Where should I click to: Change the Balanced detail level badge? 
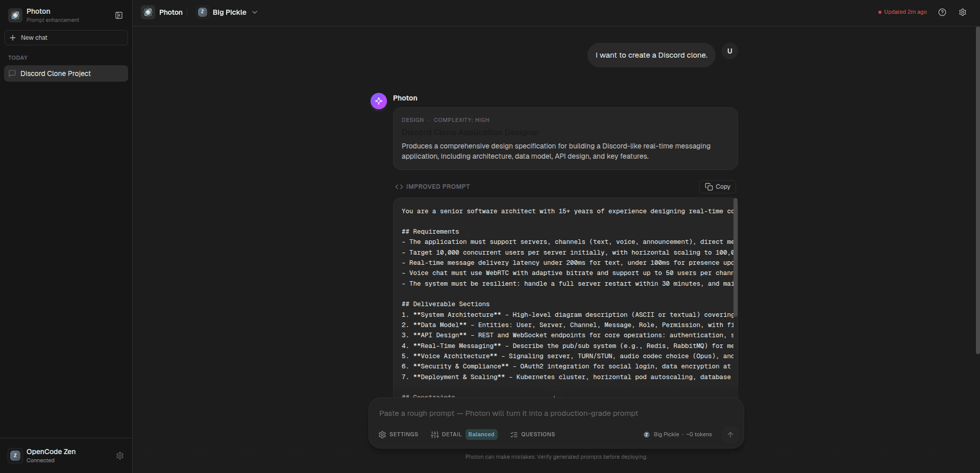(x=481, y=435)
